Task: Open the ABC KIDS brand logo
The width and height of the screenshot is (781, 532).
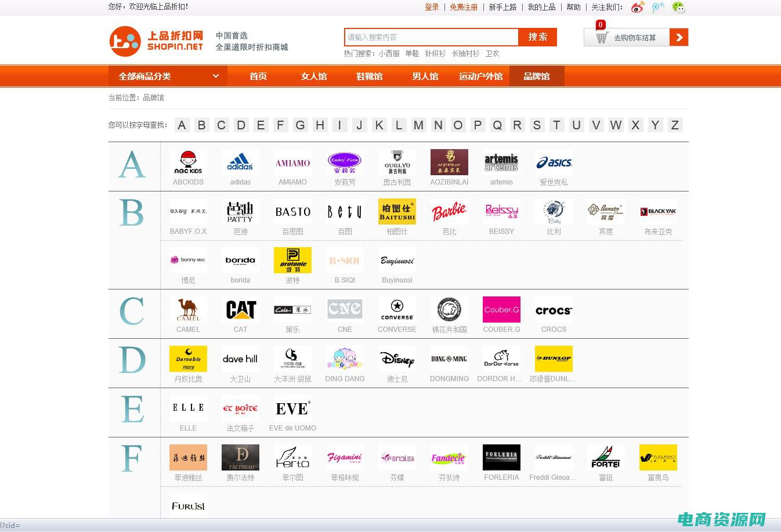Action: (188, 162)
